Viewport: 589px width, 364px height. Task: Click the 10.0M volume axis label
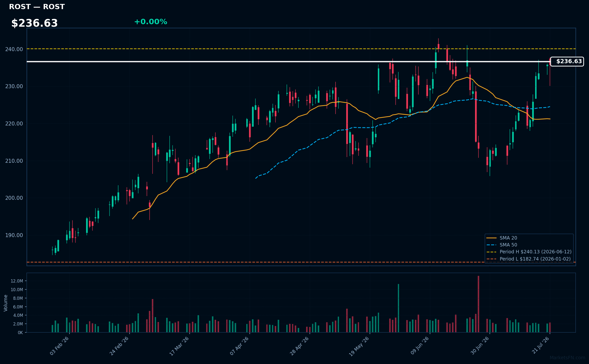[x=17, y=290]
